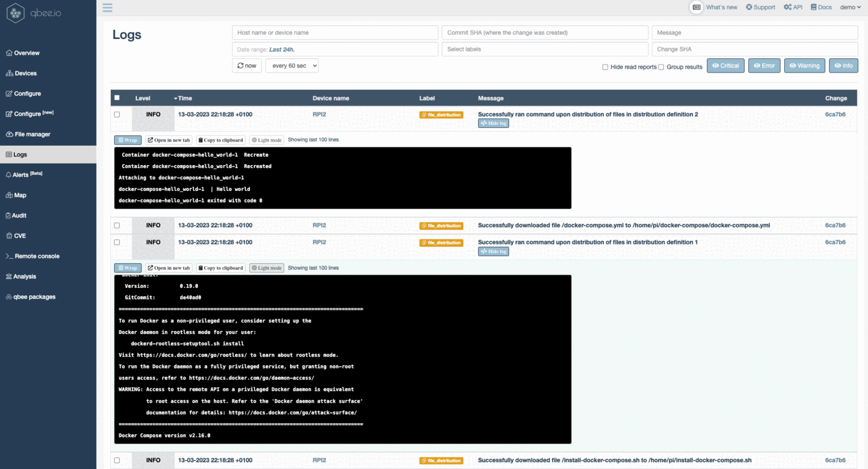Click the refresh now button

246,65
